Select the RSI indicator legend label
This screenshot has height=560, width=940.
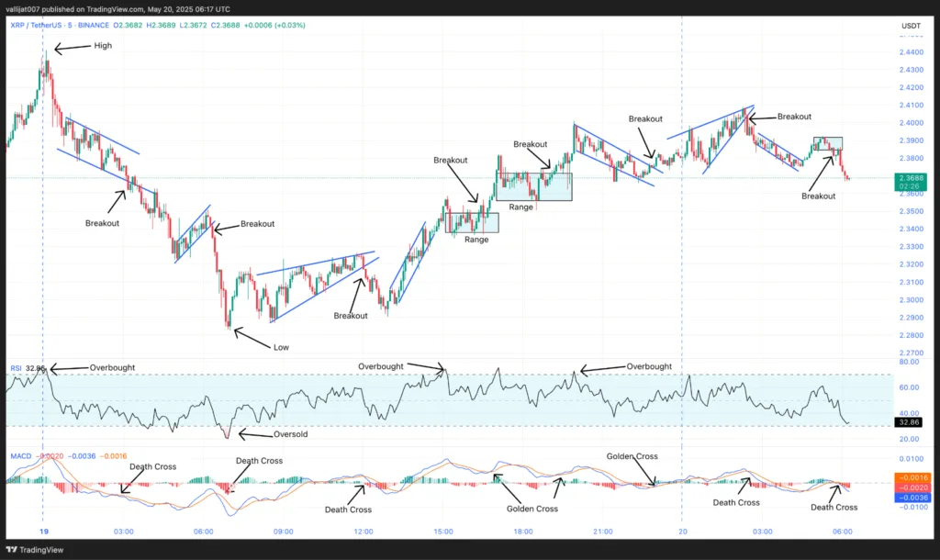[16, 368]
